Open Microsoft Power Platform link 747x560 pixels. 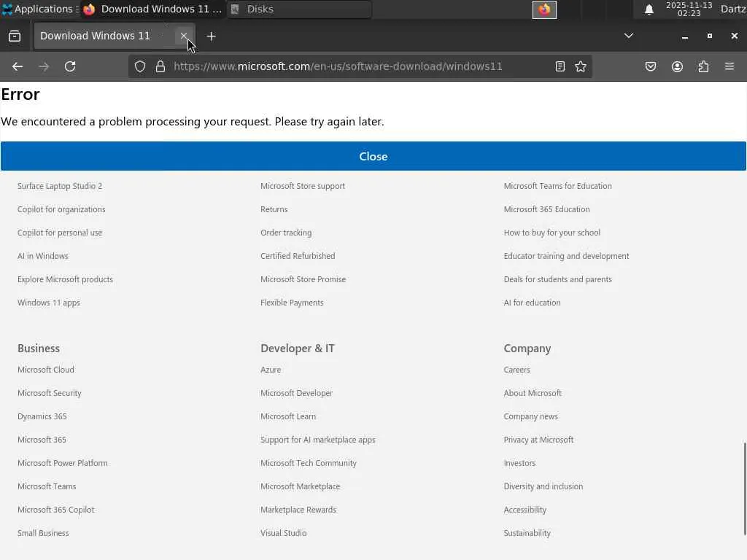pos(63,463)
